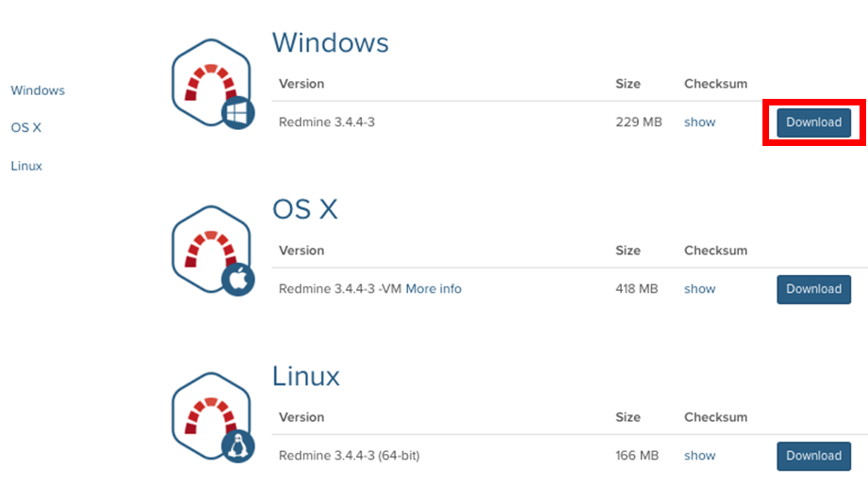This screenshot has height=502, width=868.
Task: Go to Linux section via sidebar
Action: click(26, 166)
